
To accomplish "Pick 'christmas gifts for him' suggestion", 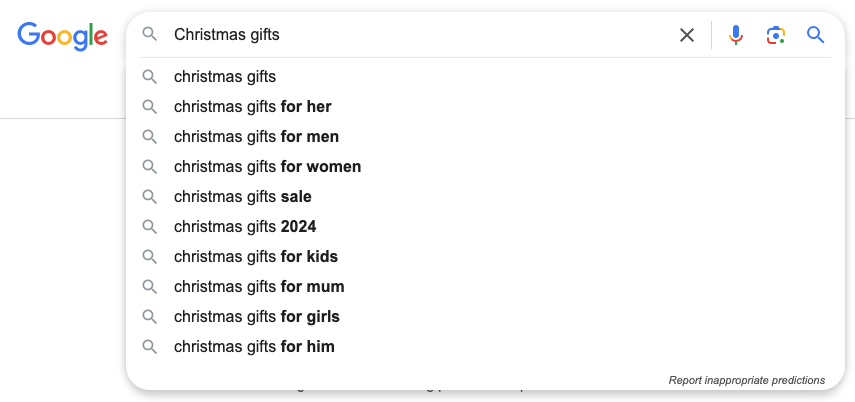I will 254,347.
